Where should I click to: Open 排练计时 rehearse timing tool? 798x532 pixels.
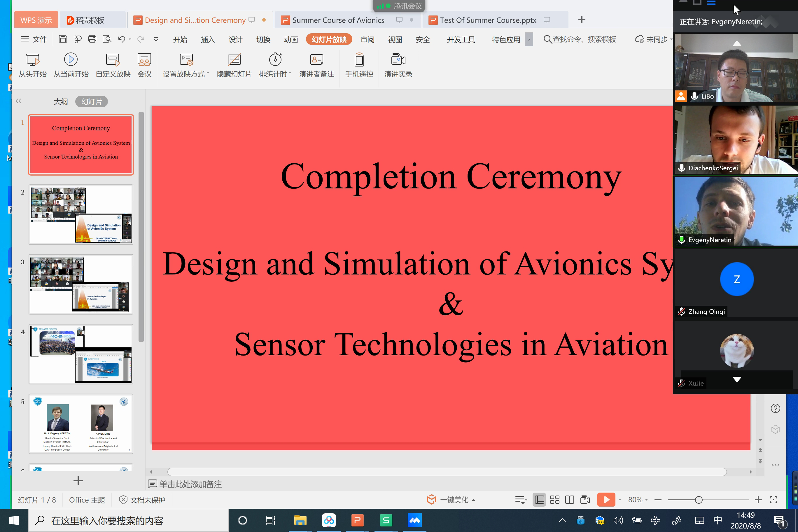pyautogui.click(x=275, y=60)
